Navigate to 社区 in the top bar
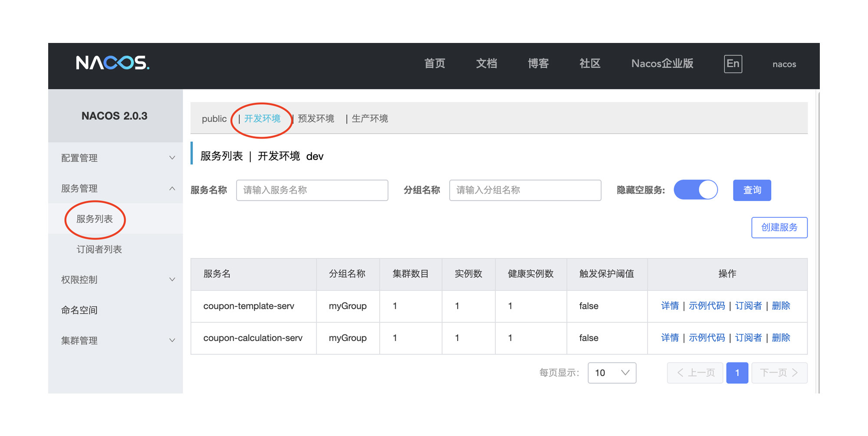The image size is (868, 436). point(589,64)
